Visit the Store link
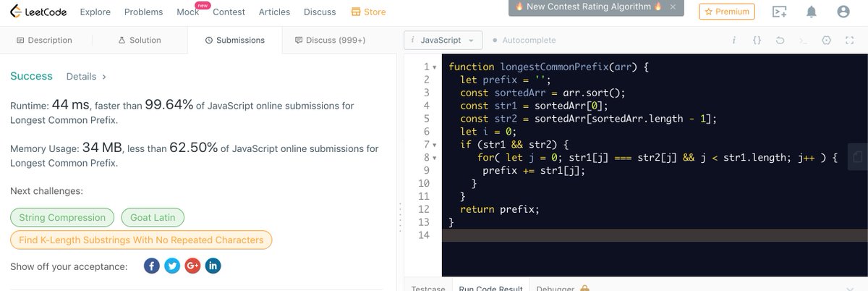 pos(368,12)
